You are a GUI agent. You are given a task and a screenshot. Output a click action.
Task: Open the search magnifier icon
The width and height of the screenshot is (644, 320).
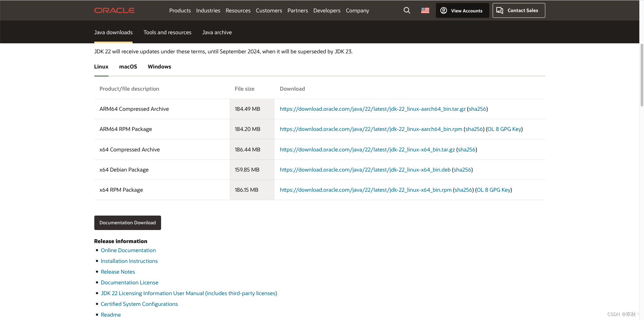407,10
